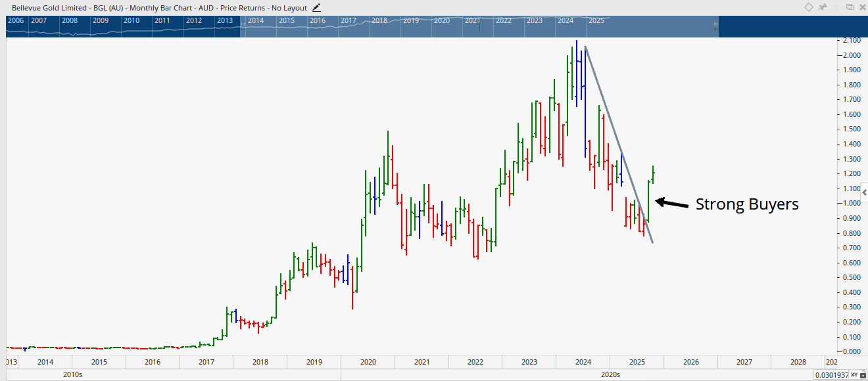Image resolution: width=868 pixels, height=381 pixels.
Task: Click 2020 in the overview navigator strip
Action: tap(441, 20)
